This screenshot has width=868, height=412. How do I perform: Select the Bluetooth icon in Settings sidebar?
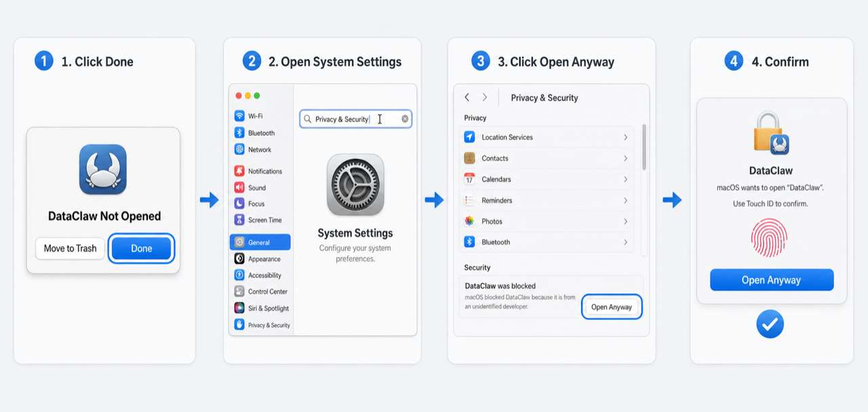(239, 133)
